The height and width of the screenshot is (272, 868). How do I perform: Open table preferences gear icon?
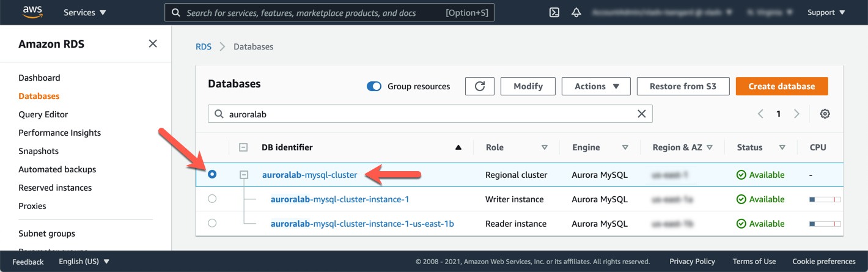[825, 114]
